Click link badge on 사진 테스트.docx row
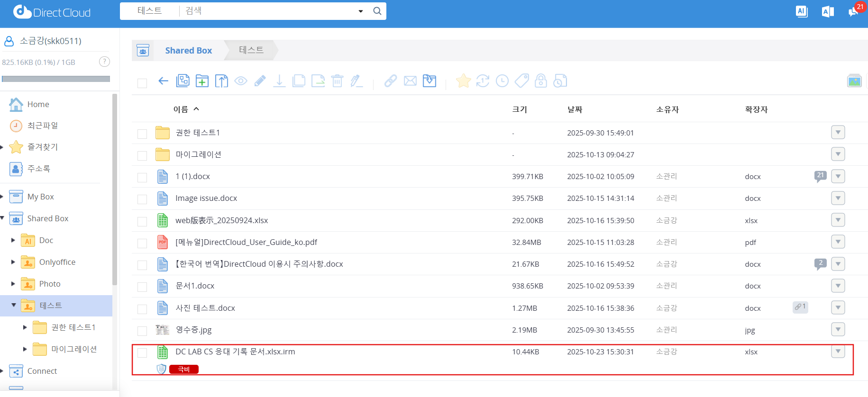The height and width of the screenshot is (397, 868). (x=800, y=307)
